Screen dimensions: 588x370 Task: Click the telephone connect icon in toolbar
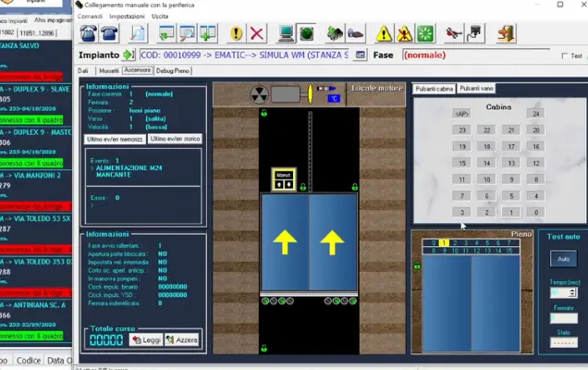click(x=88, y=33)
